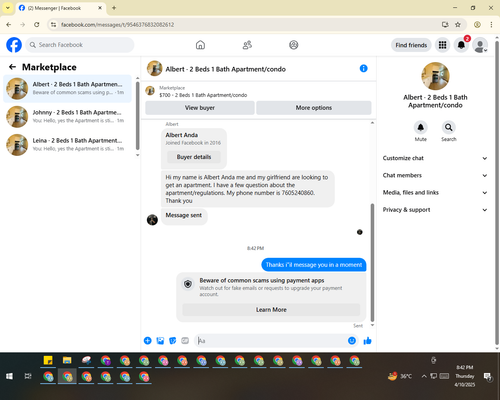Screen dimensions: 500x400
Task: Click the chat messages vertical scrollbar
Action: click(372, 262)
